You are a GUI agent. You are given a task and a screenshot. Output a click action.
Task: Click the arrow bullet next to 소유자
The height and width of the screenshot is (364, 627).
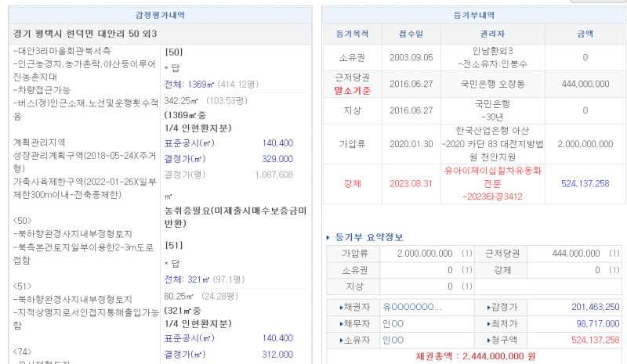click(340, 340)
